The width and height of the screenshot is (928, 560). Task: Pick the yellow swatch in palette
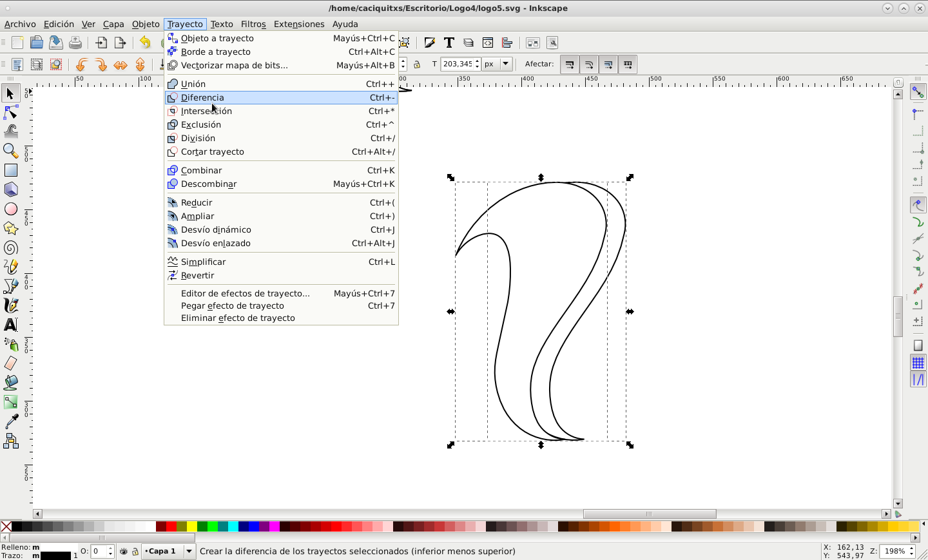click(192, 526)
